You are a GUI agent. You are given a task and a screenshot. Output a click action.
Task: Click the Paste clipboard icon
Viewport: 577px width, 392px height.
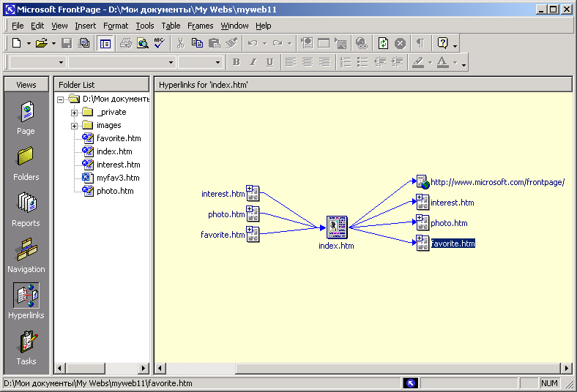(x=214, y=43)
